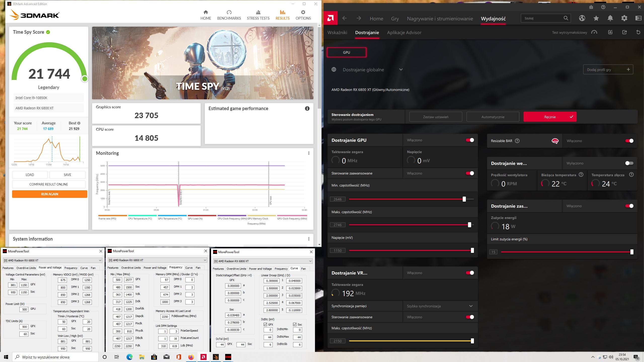The image size is (644, 362).
Task: Click the reset tuning arrow icon
Action: pyautogui.click(x=638, y=32)
